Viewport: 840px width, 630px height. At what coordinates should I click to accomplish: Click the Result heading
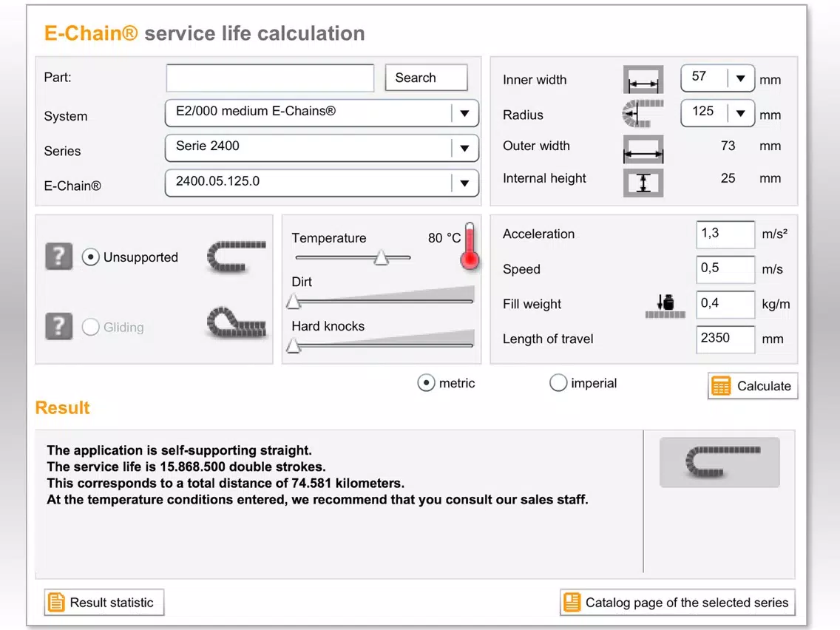point(62,407)
